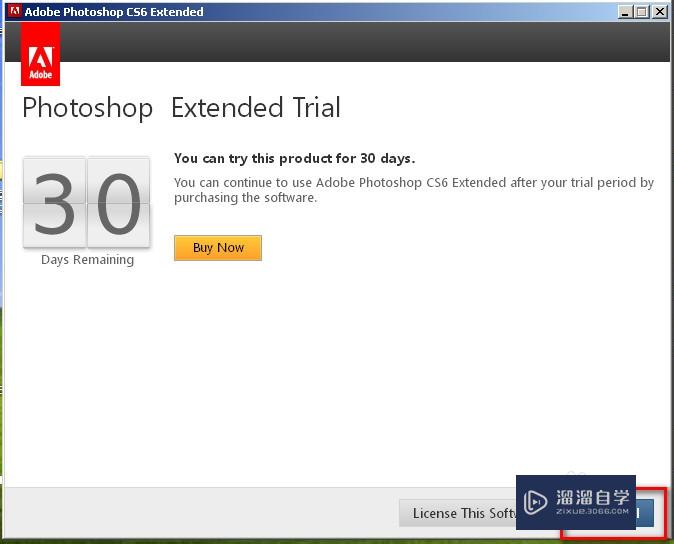674x544 pixels.
Task: Close the Photoshop CS6 Extended dialog
Action: tap(659, 12)
